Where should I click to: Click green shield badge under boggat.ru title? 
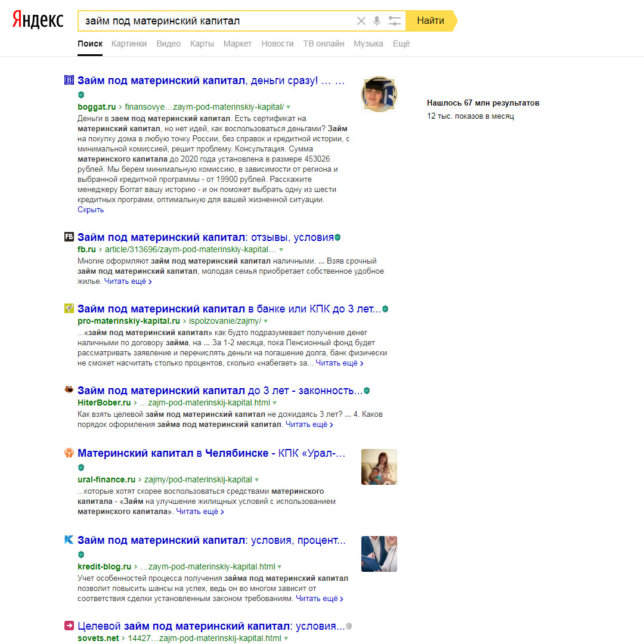pyautogui.click(x=81, y=95)
